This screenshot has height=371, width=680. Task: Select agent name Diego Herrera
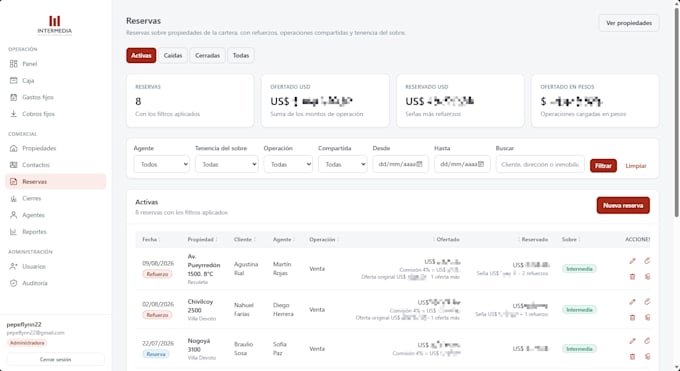click(283, 309)
